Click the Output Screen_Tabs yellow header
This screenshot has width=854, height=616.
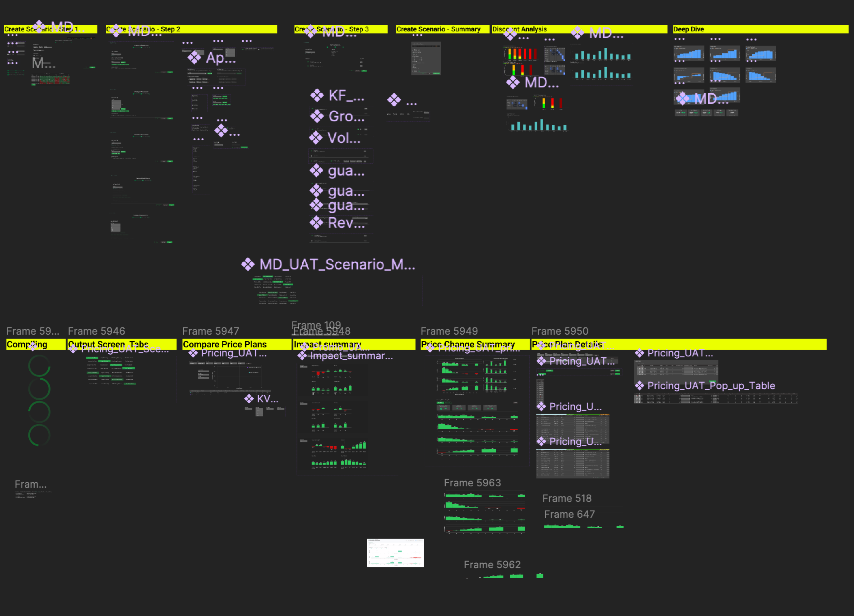122,344
